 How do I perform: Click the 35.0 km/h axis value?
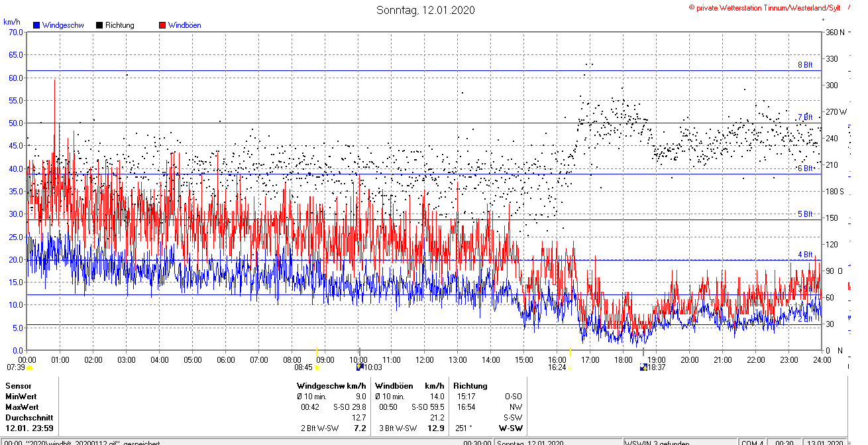click(x=15, y=191)
